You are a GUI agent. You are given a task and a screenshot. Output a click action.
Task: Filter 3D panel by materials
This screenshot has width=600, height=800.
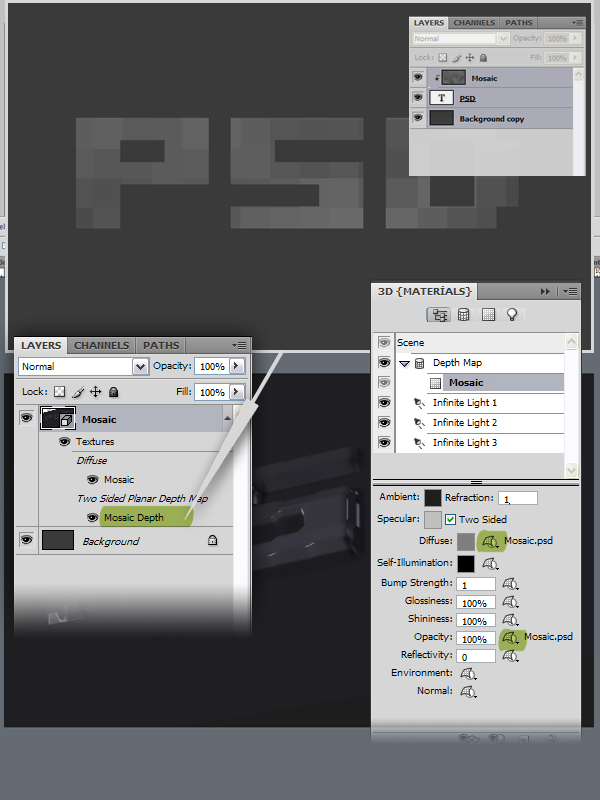coord(488,314)
